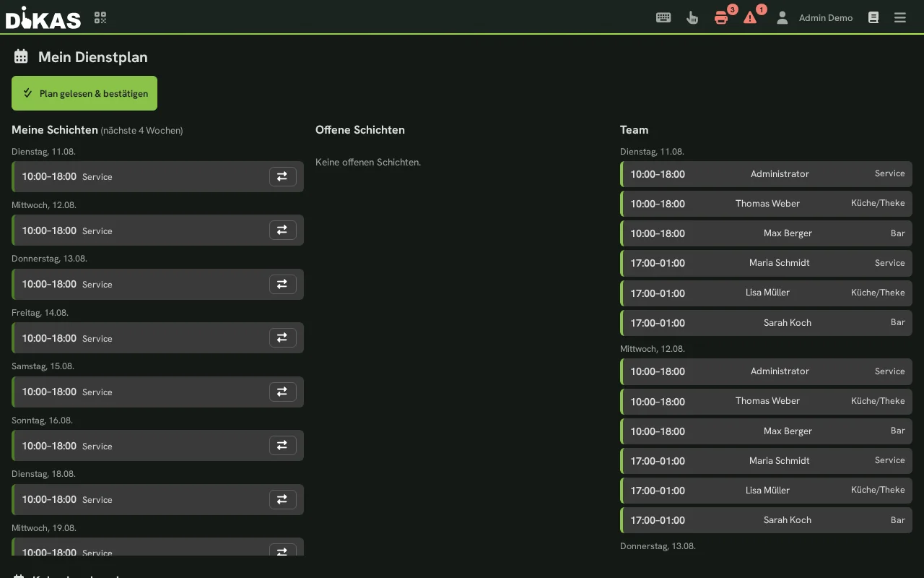This screenshot has height=578, width=924.
Task: Open the keyboard icon in top bar
Action: 663,18
